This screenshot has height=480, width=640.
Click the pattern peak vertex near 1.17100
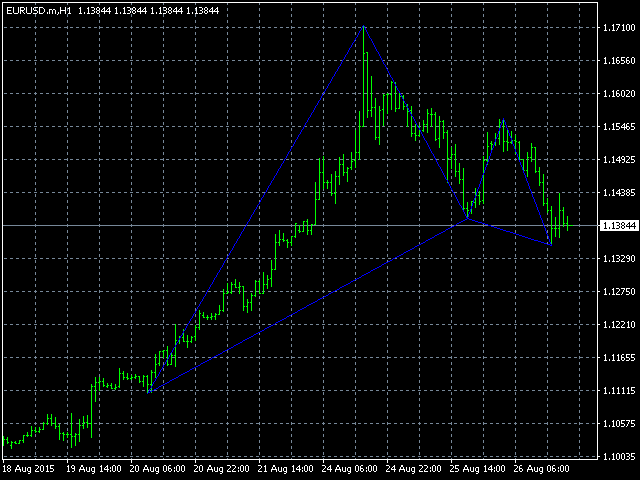click(x=363, y=27)
